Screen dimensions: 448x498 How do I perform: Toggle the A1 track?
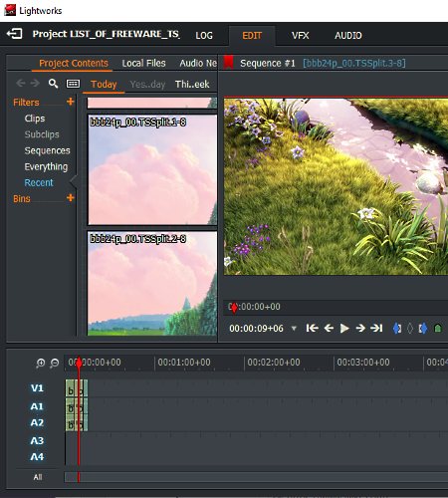[37, 406]
